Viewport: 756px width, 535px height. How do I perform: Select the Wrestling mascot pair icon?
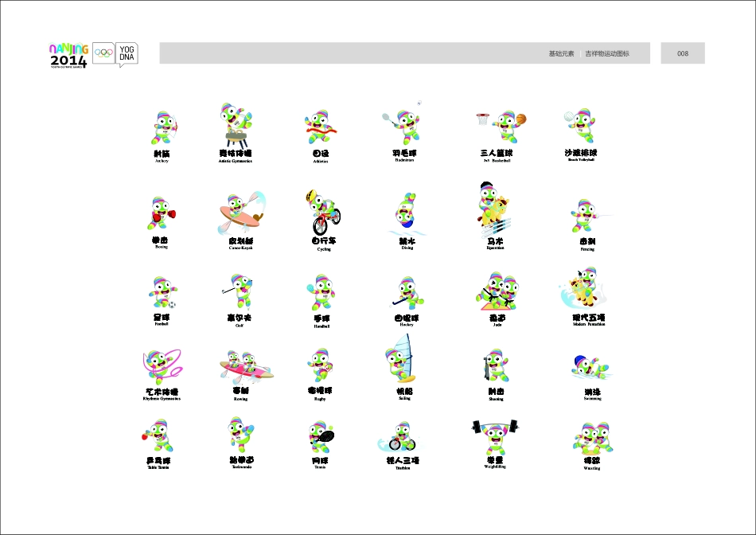click(591, 439)
